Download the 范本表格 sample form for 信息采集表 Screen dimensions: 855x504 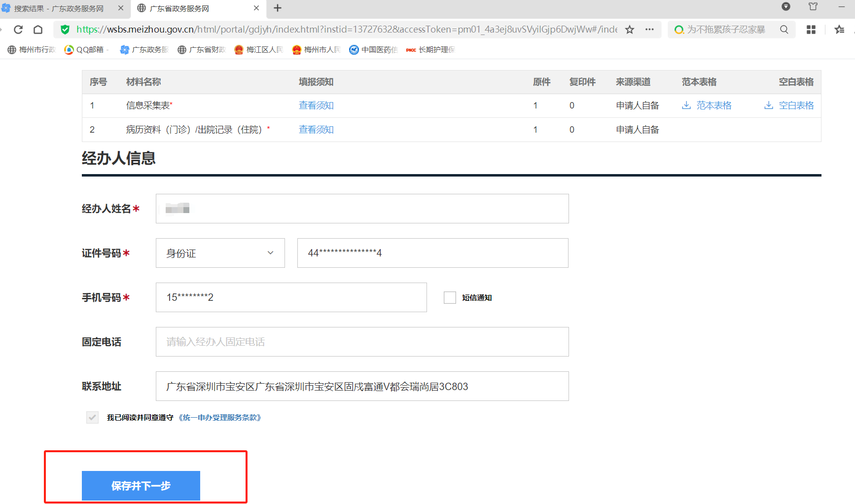click(x=713, y=105)
